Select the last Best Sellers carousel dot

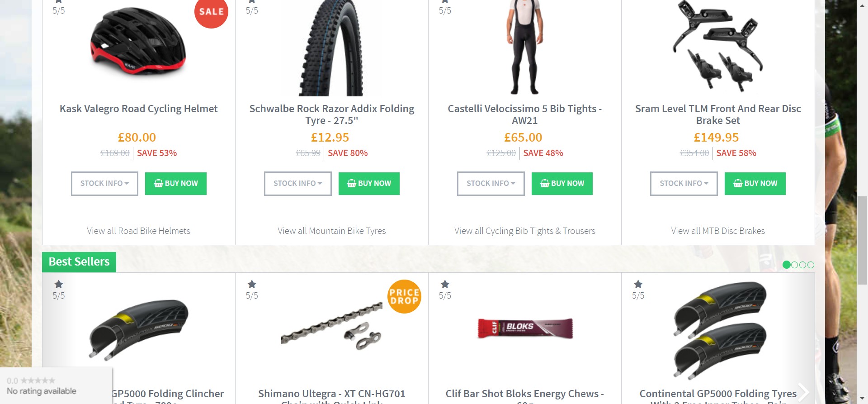click(811, 265)
